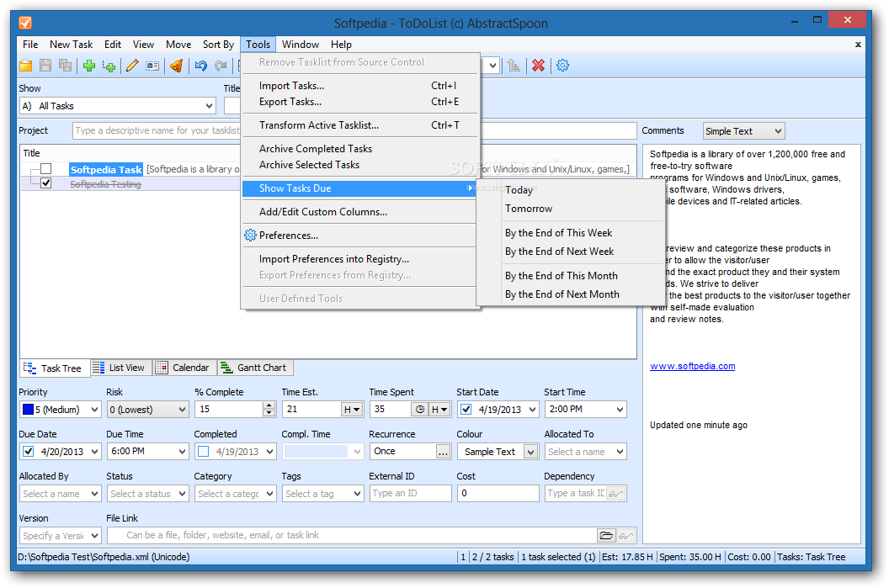Expand the Priority dropdown
Image resolution: width=889 pixels, height=588 pixels.
[94, 410]
